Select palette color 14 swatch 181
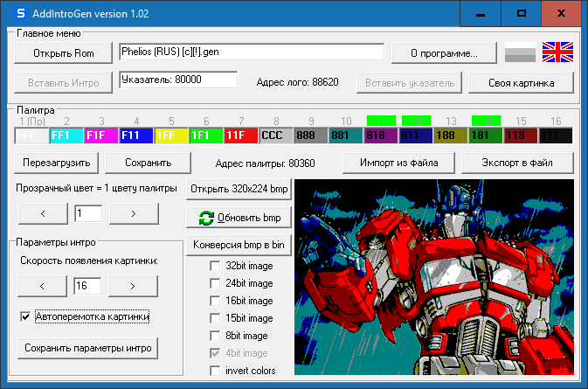This screenshot has height=389, width=588. coord(486,135)
